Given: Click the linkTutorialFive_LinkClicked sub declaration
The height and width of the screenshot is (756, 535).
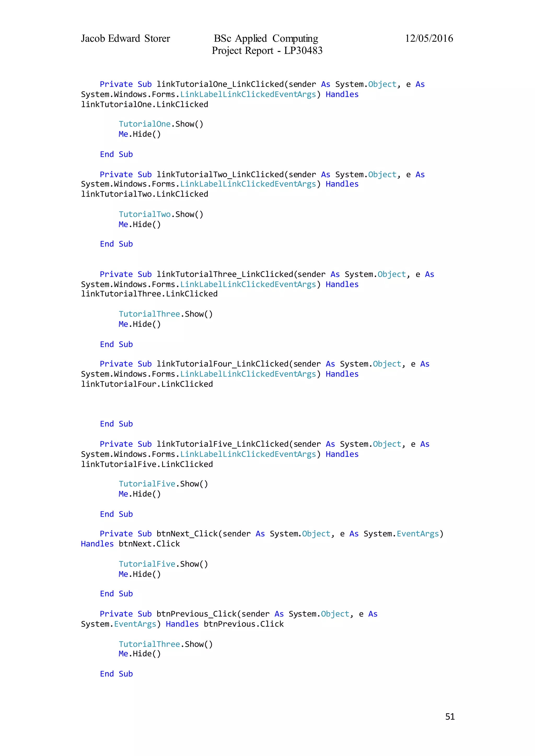Looking at the screenshot, I should point(265,444).
